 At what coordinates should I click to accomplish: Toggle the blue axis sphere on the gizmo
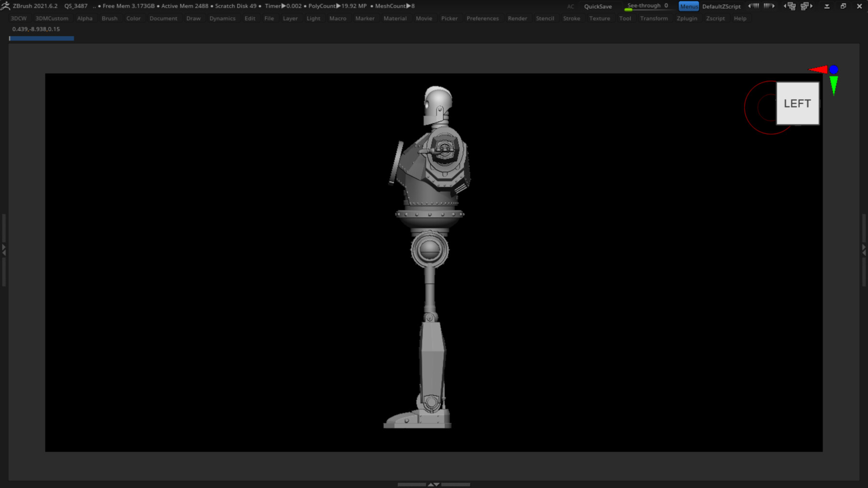[x=834, y=69]
